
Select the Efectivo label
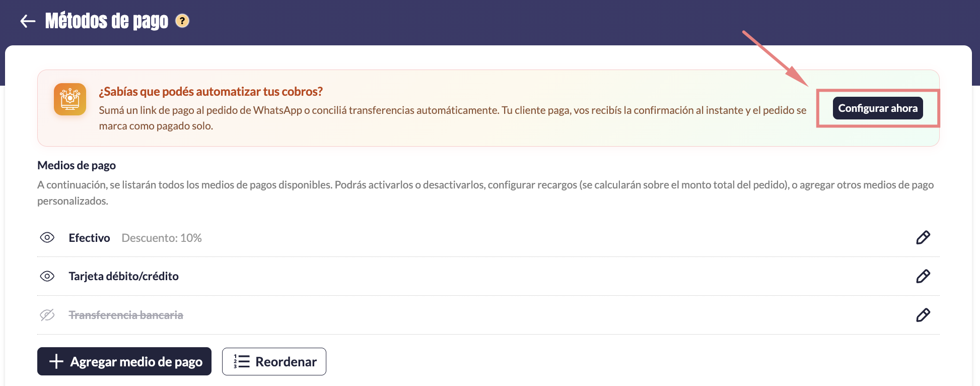89,238
